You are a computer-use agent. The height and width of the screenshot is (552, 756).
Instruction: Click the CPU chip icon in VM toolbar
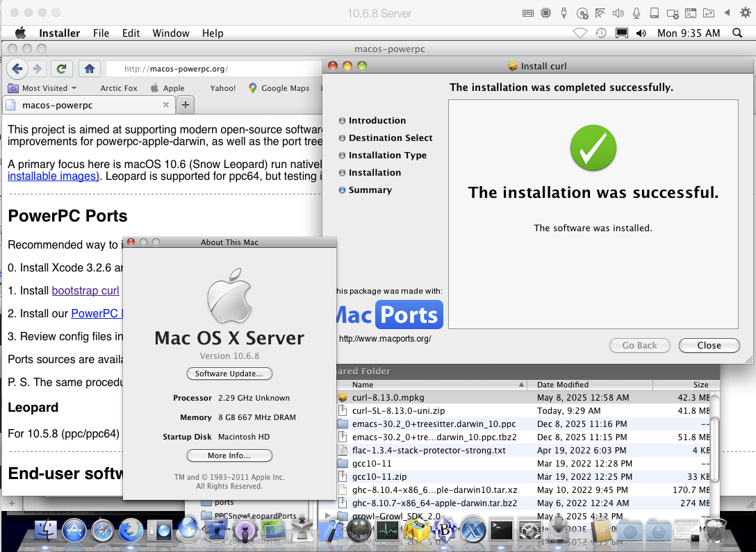click(x=545, y=13)
